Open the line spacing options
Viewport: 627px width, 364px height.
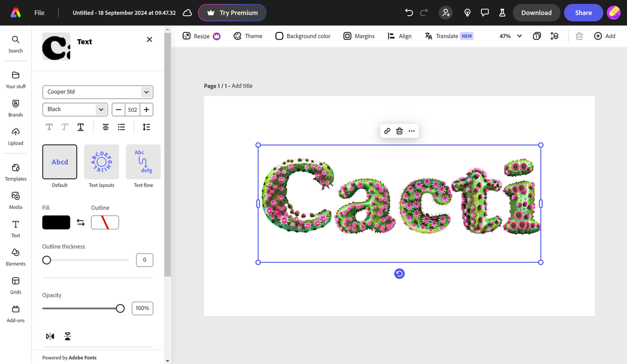click(146, 127)
